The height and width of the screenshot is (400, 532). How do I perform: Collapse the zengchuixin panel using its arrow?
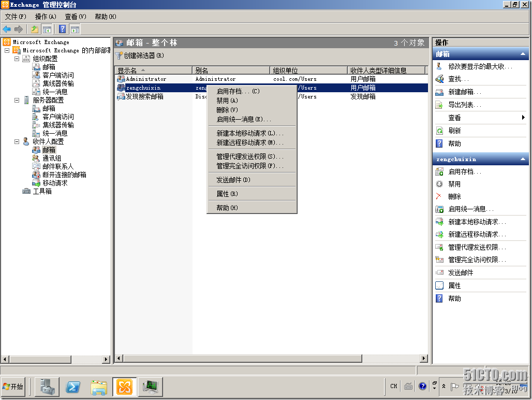coord(524,159)
